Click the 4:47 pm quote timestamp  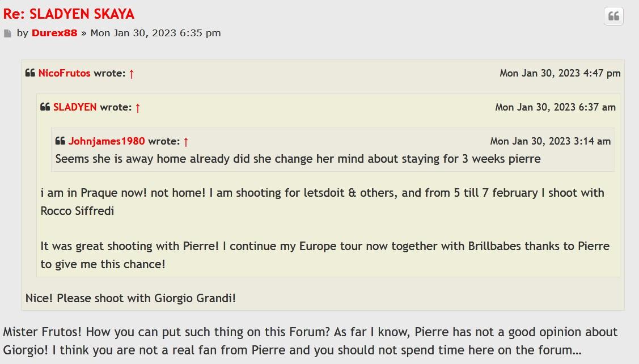(560, 73)
